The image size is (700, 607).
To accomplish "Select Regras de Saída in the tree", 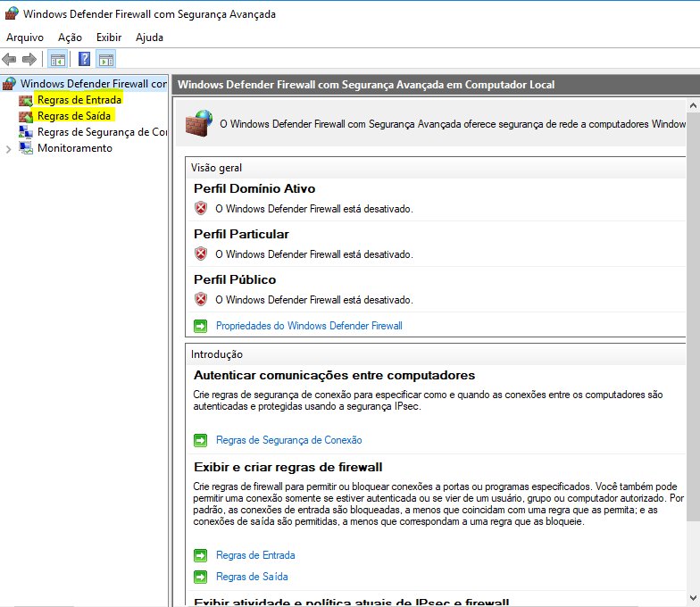I will click(74, 116).
